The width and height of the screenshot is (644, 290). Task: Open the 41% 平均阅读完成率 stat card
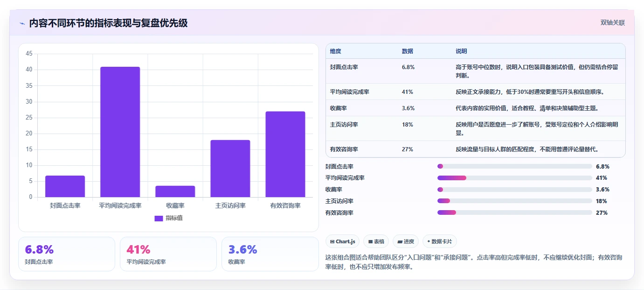tap(168, 254)
